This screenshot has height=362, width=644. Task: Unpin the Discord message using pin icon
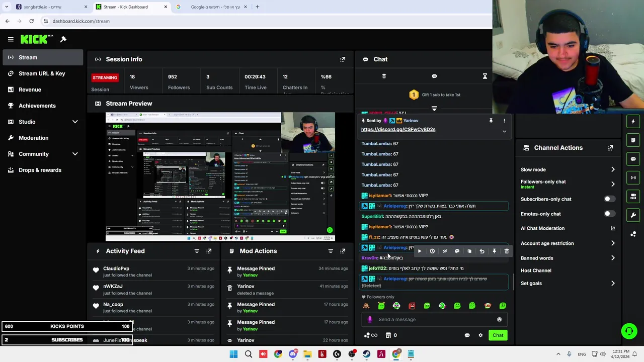[x=491, y=121]
